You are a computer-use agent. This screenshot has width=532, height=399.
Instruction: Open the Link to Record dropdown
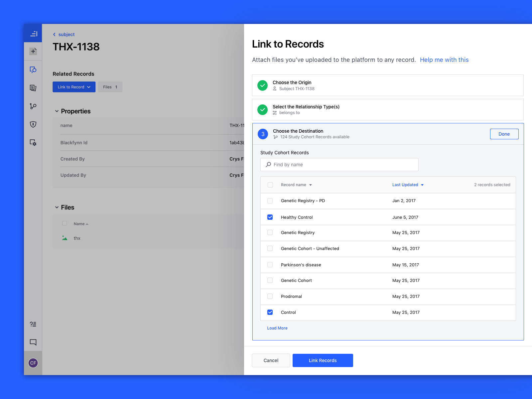point(74,87)
